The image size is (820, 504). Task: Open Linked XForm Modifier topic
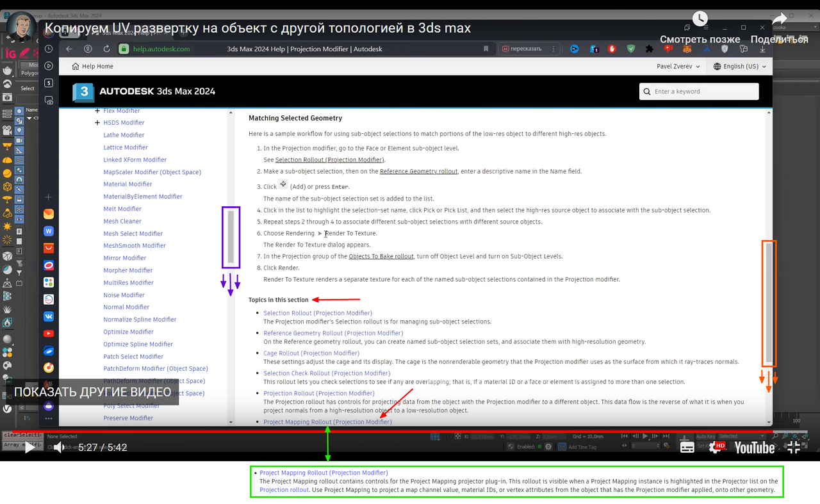click(x=135, y=159)
